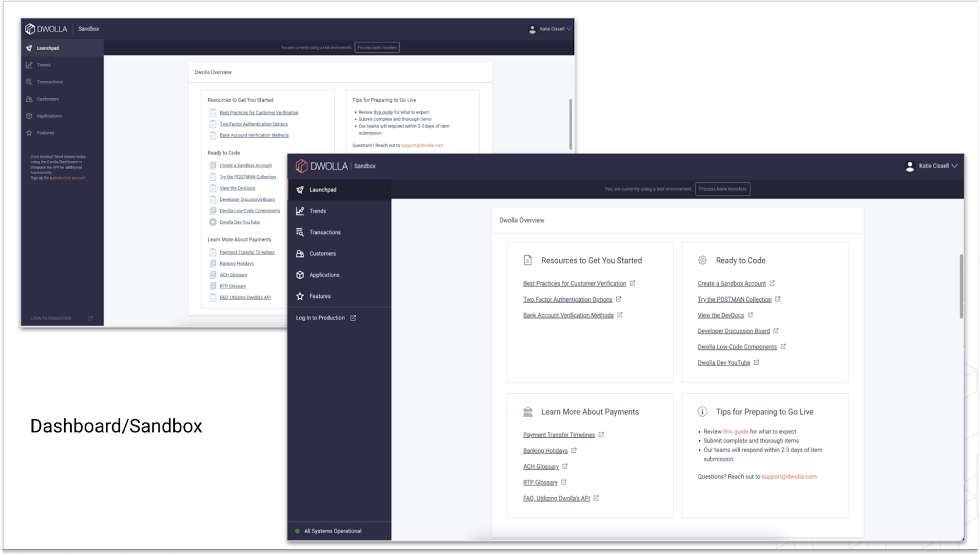The image size is (980, 555).
Task: Click the Customers people icon in front sidebar
Action: click(300, 253)
